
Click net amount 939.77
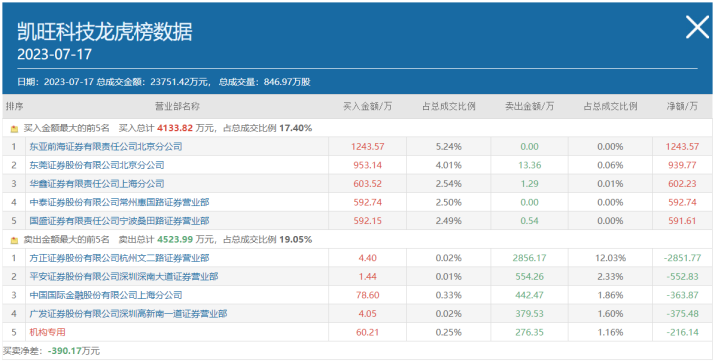click(682, 165)
